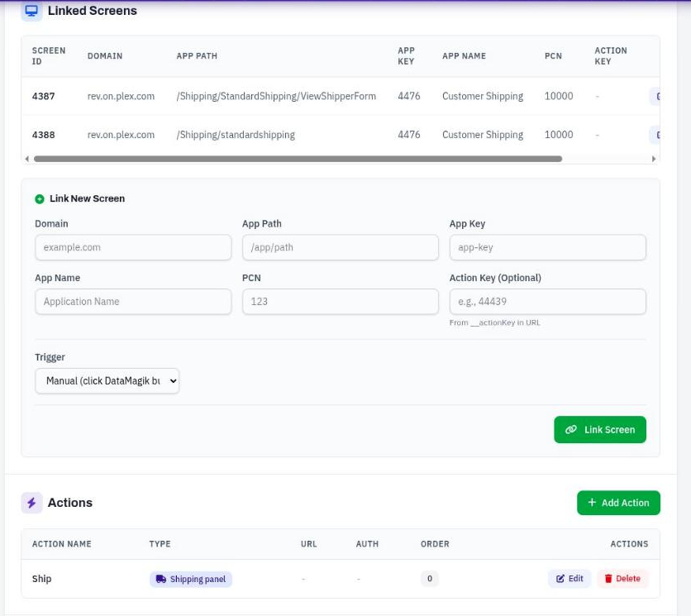691x616 pixels.
Task: Click Customer Shipping in row 4388
Action: [483, 135]
